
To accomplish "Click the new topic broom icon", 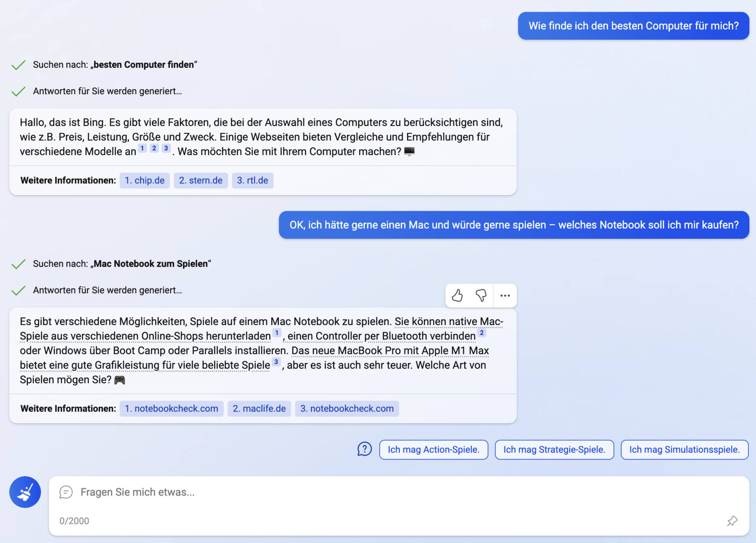I will (25, 492).
